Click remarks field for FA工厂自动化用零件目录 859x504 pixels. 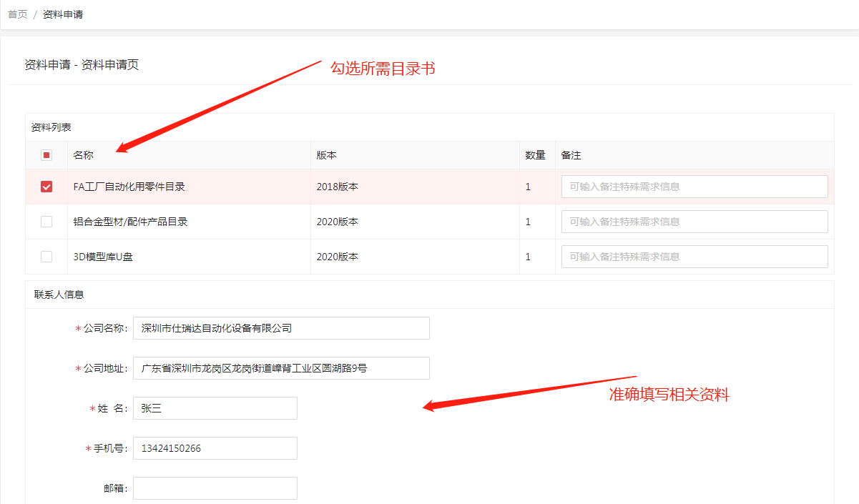[694, 187]
